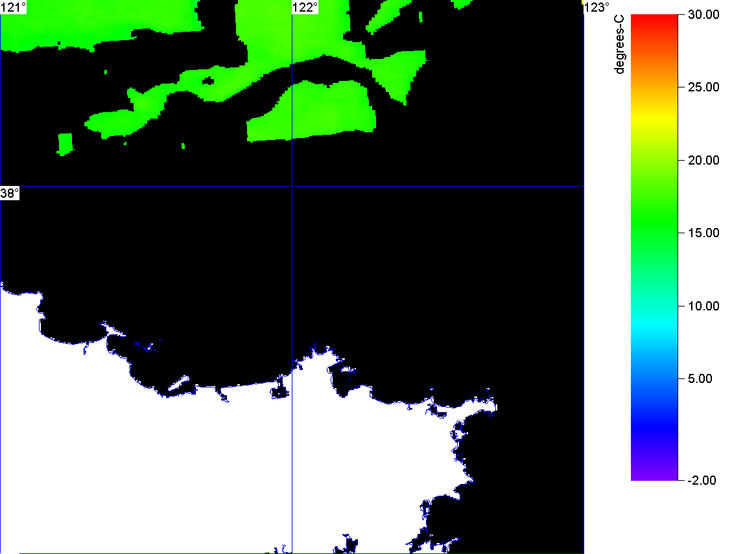Click the 123° longitude label

point(597,7)
